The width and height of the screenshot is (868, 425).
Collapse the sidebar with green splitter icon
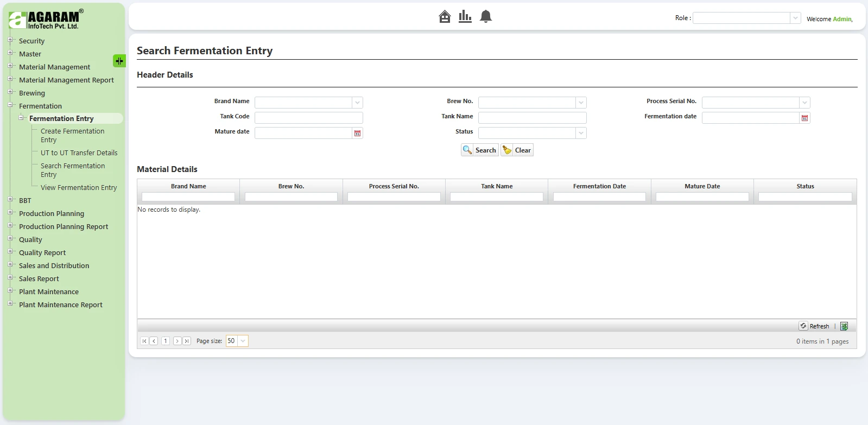[119, 61]
